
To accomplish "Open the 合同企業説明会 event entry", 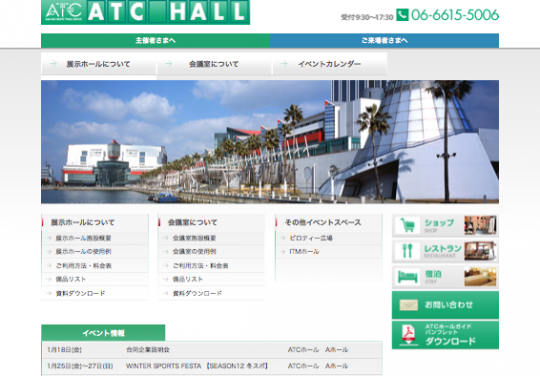I will [x=148, y=350].
